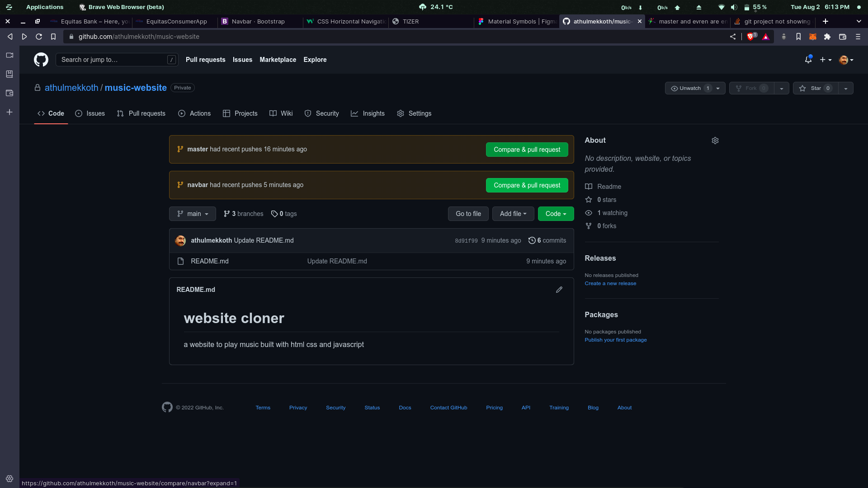The image size is (868, 488).
Task: Open README.md file in list
Action: tap(210, 261)
